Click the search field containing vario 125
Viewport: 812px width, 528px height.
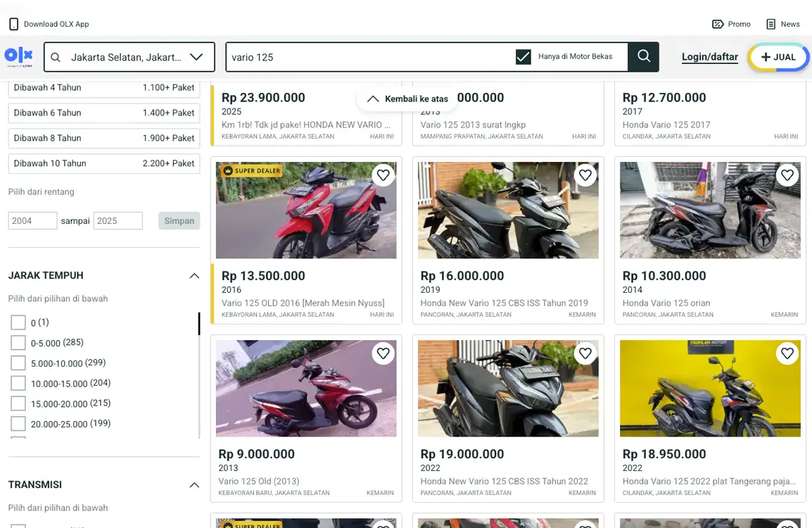[x=370, y=57]
